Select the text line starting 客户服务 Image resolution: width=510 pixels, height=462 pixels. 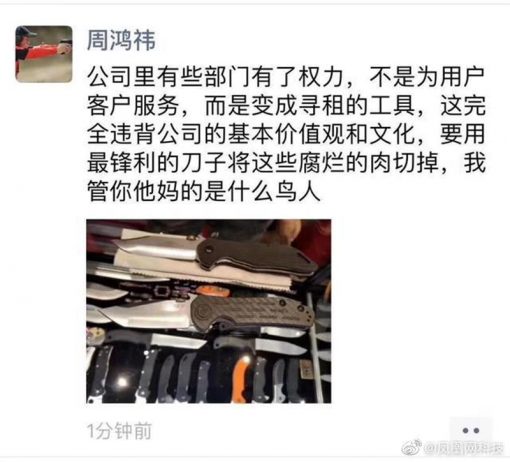coord(286,106)
